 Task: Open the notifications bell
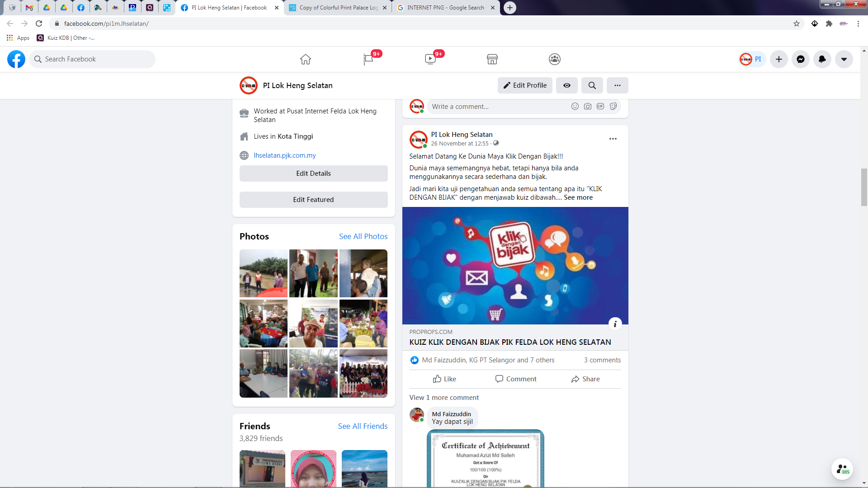pos(822,59)
